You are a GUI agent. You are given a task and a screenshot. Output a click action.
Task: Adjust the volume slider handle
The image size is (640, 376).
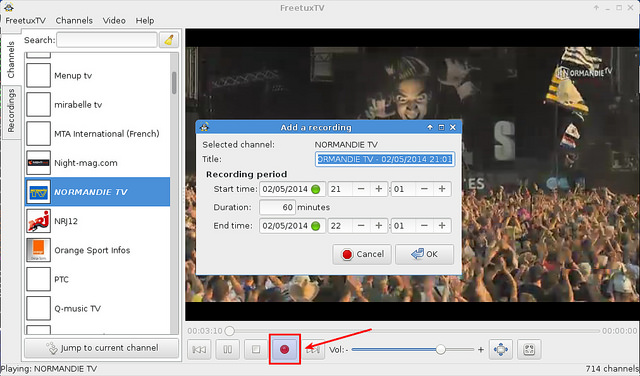click(441, 349)
